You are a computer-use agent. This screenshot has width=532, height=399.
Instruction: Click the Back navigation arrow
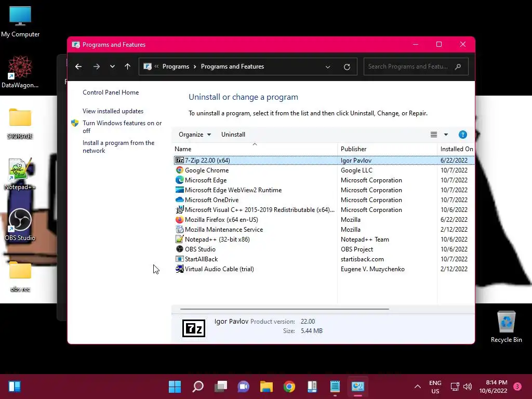(78, 66)
